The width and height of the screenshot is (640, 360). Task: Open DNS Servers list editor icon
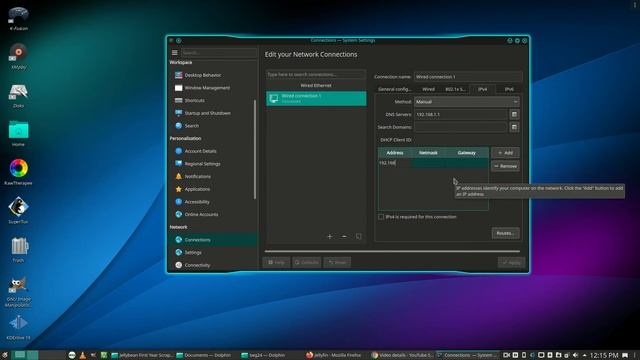[x=514, y=115]
